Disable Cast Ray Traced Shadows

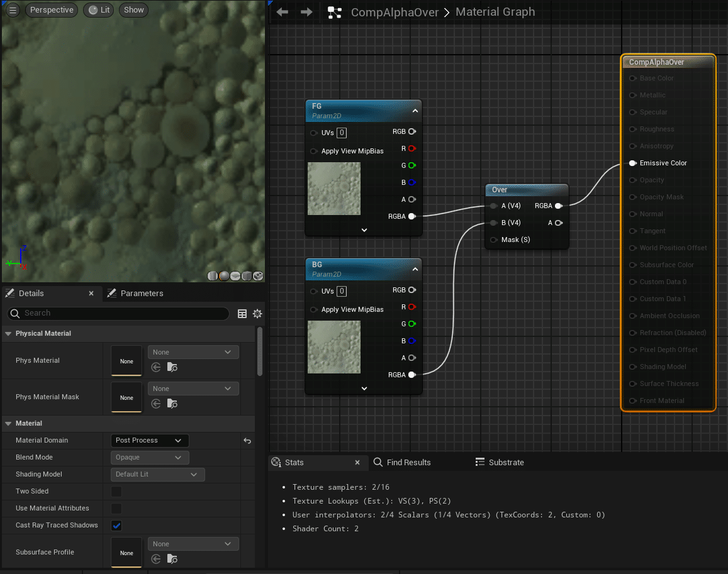point(116,526)
